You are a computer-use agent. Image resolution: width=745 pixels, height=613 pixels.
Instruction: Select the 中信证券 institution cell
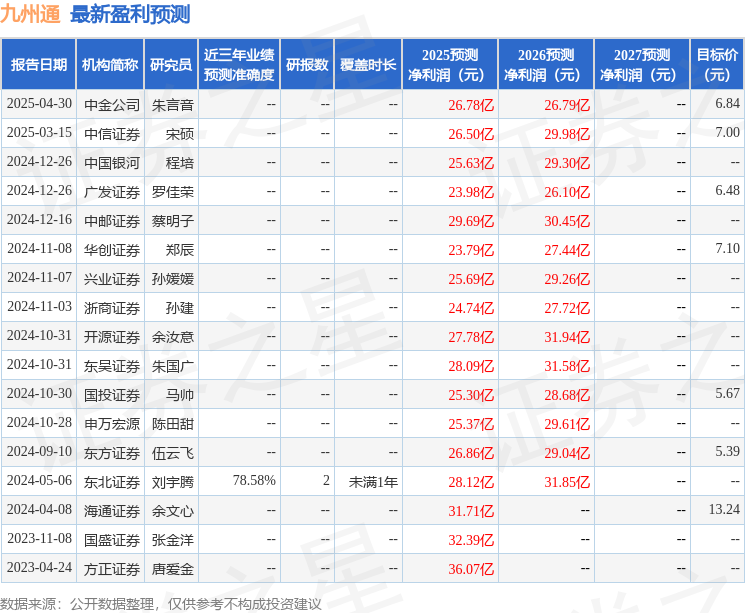[112, 134]
